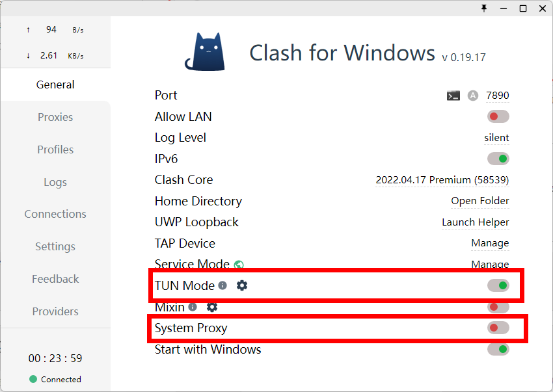Launch Helper for UWP Loopback

(476, 222)
